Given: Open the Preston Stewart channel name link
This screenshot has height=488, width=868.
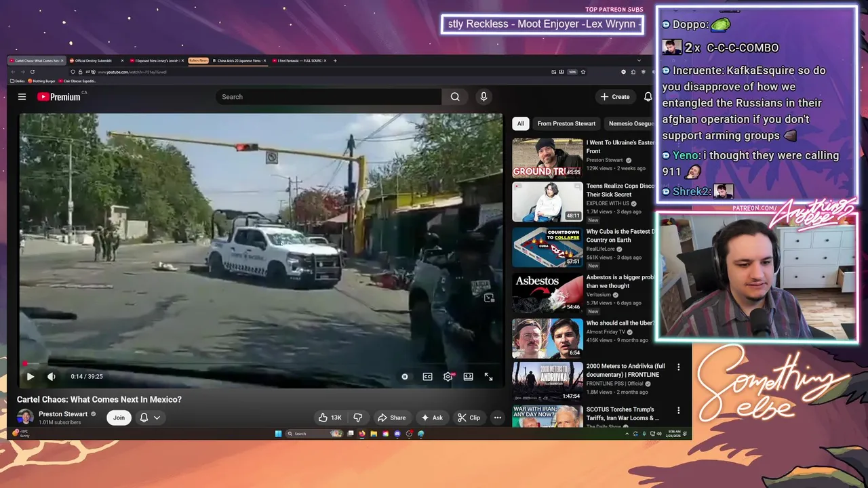Looking at the screenshot, I should tap(63, 414).
